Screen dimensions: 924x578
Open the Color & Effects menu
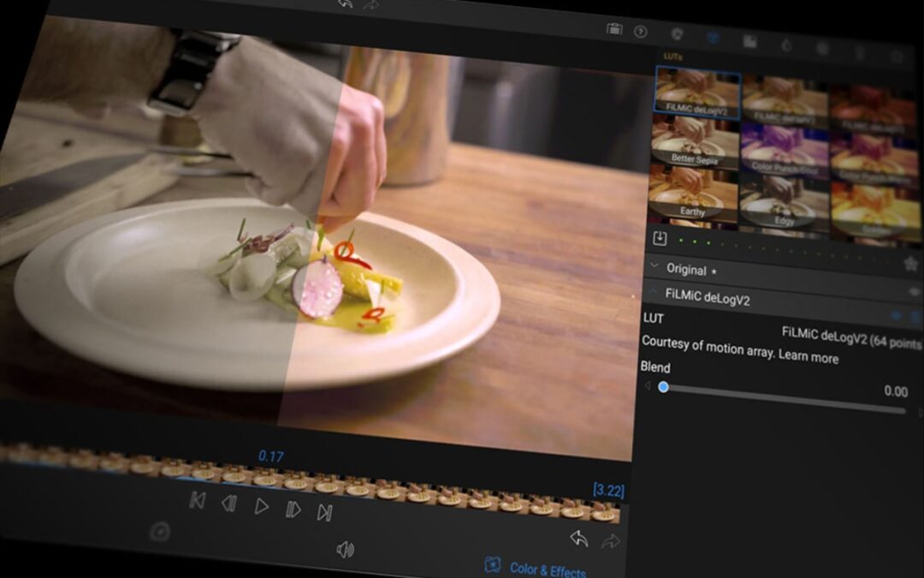(539, 568)
